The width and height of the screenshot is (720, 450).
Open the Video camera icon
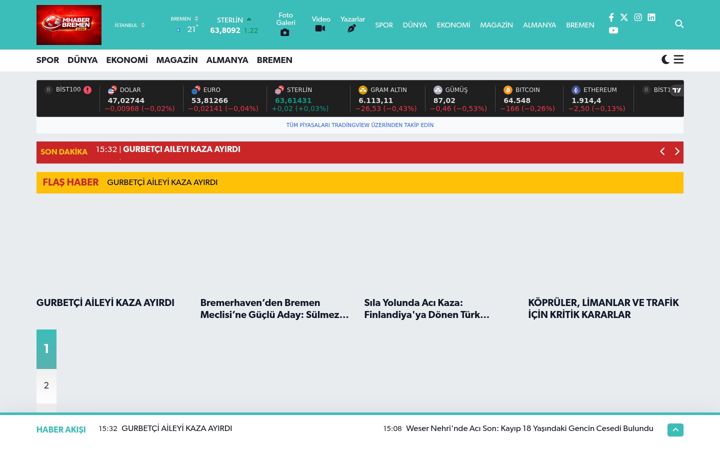point(320,28)
